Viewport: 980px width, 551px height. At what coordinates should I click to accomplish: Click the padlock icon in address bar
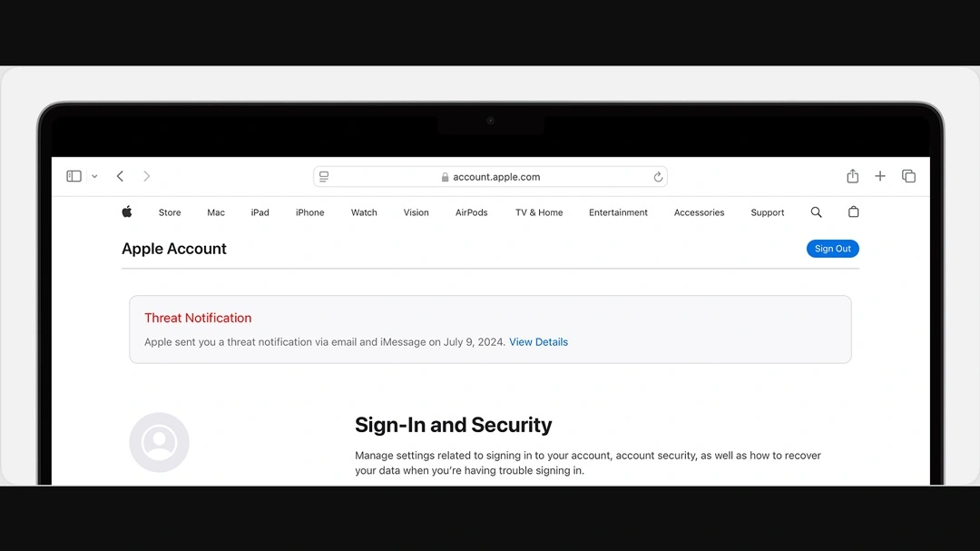point(445,176)
